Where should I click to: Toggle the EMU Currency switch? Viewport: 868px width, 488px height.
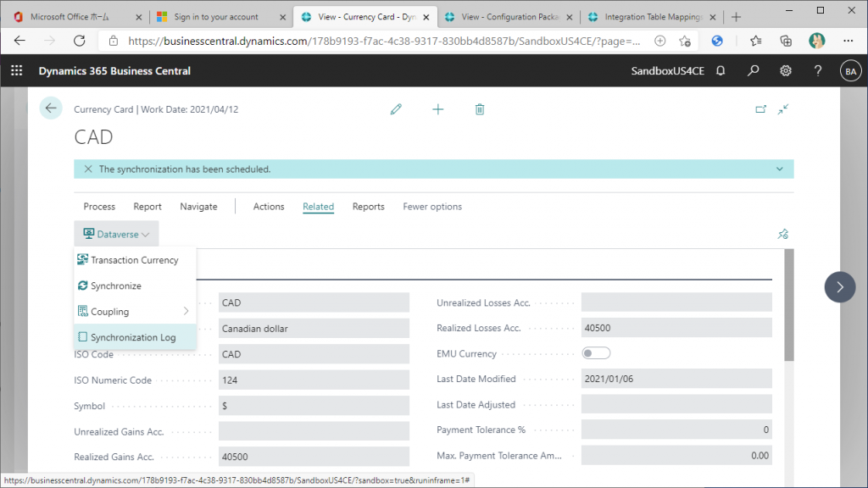pos(596,353)
